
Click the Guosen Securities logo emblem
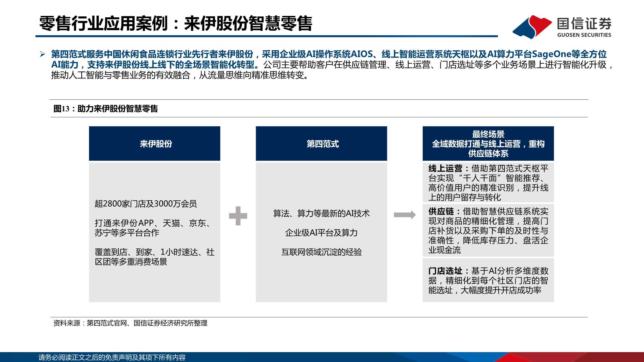532,27
